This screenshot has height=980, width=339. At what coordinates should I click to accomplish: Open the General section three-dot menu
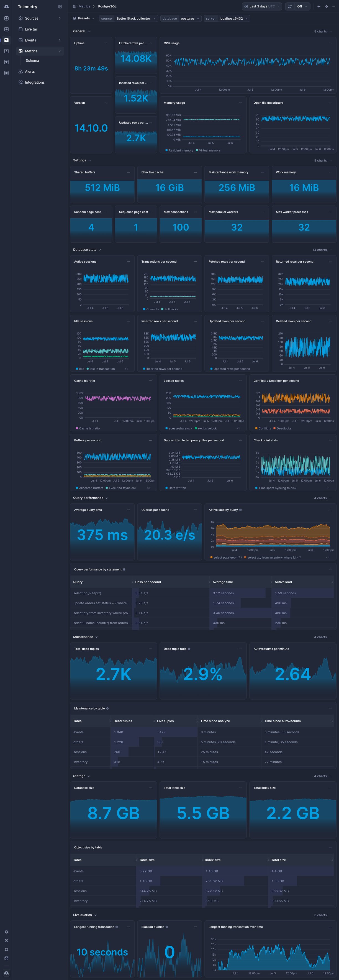click(332, 32)
